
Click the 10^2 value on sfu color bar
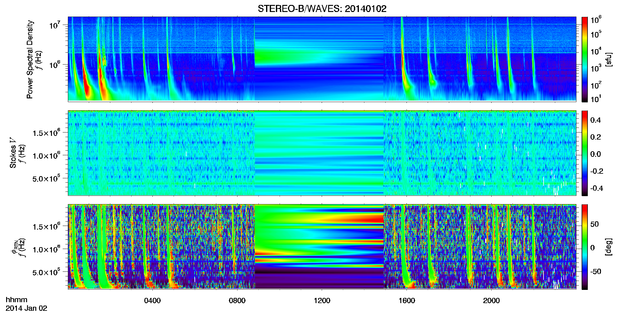pos(596,85)
